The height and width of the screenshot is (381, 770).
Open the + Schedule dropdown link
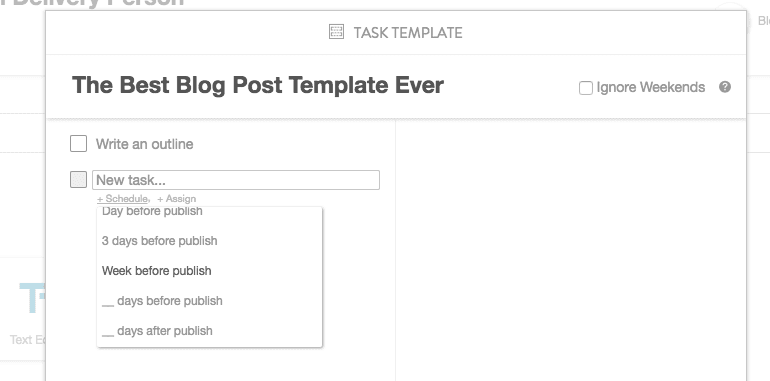[123, 198]
